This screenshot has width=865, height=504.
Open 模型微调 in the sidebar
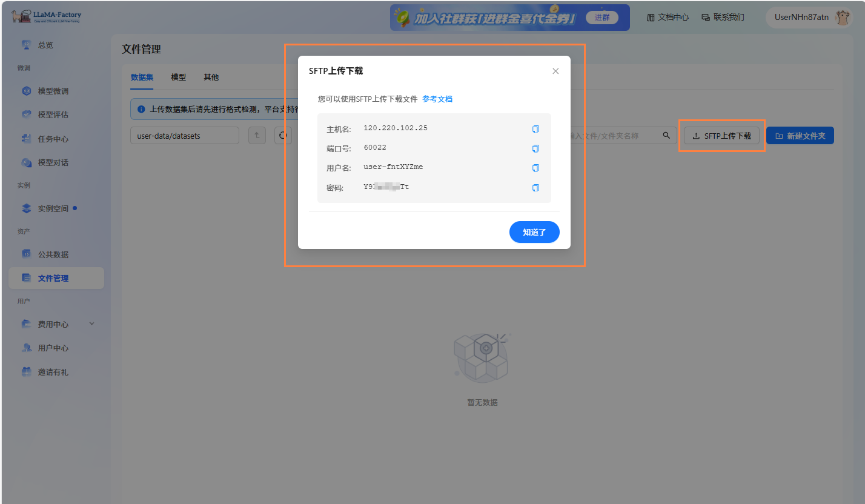coord(53,91)
